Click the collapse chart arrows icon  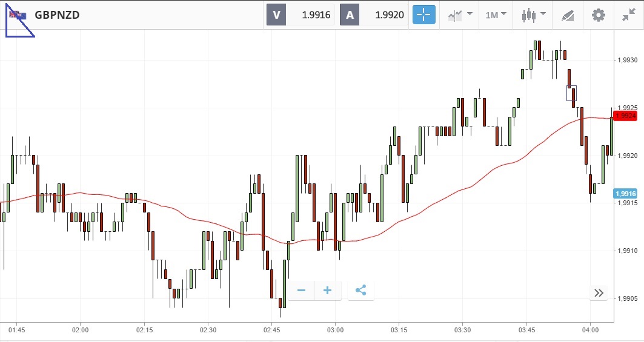629,15
